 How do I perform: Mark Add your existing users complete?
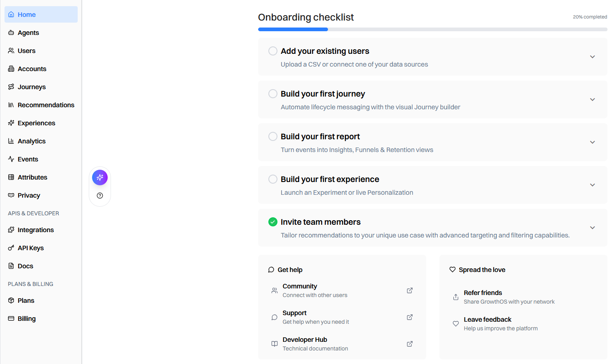click(x=273, y=51)
